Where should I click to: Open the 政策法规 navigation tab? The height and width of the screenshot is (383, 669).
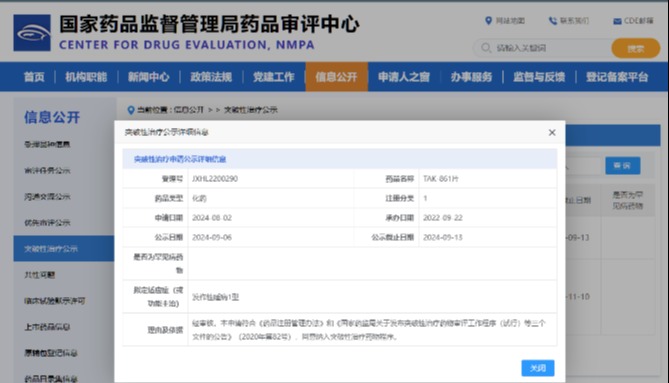[x=211, y=77]
